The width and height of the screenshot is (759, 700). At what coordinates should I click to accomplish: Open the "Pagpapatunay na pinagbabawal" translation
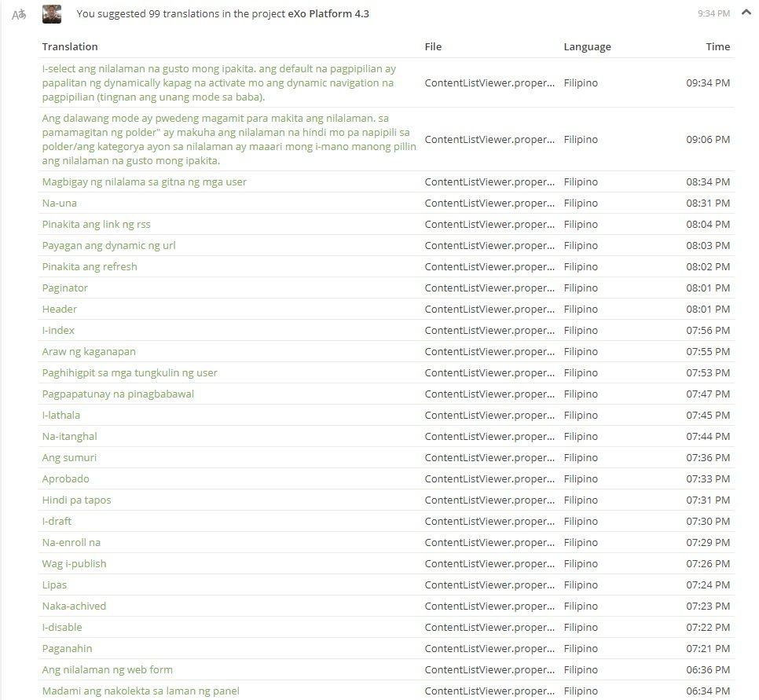point(118,394)
